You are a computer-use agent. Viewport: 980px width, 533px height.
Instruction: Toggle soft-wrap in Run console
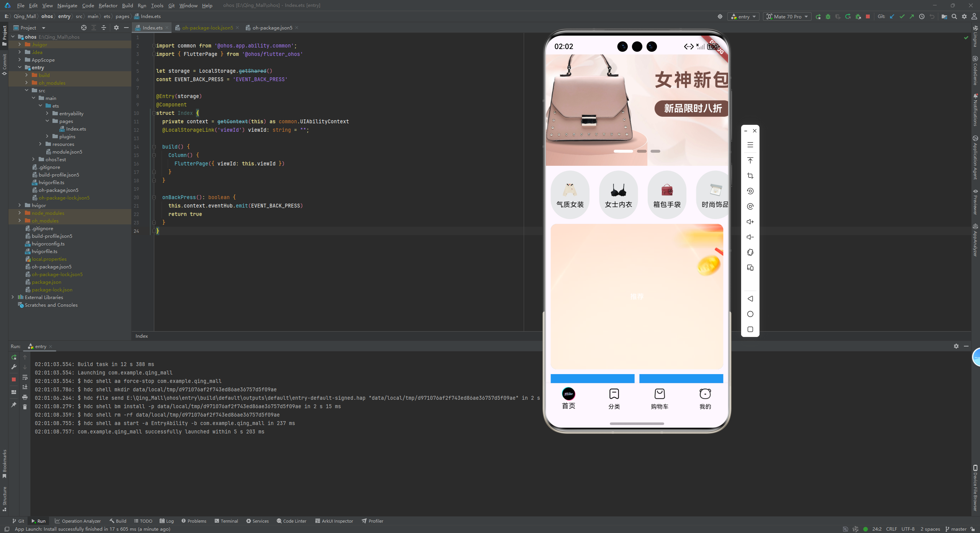pyautogui.click(x=25, y=377)
